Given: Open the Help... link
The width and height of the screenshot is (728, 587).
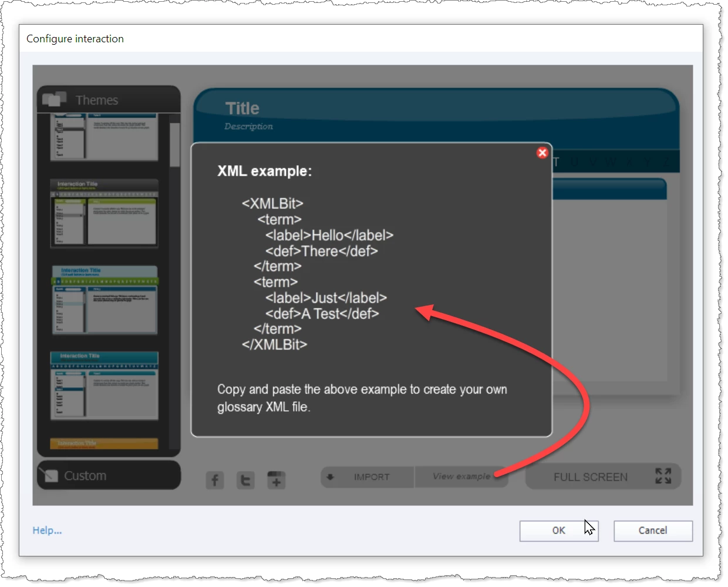Looking at the screenshot, I should point(47,530).
